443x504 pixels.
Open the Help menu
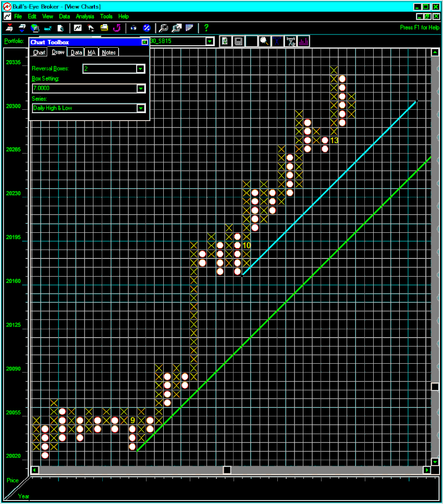point(123,16)
